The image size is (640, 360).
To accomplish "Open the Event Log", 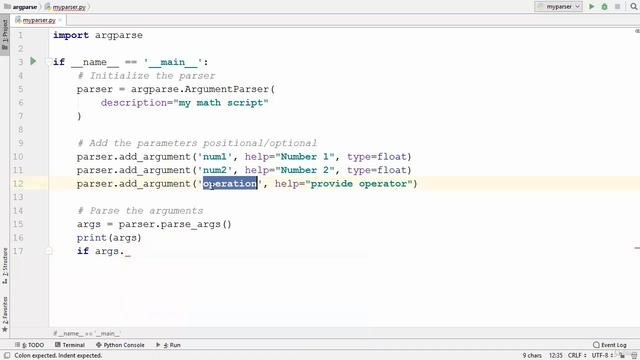I will (x=609, y=345).
